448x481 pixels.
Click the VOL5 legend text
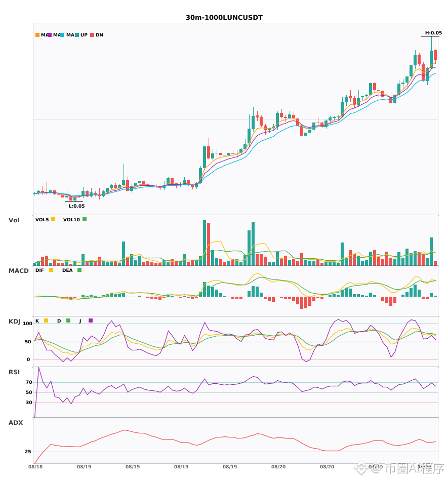coord(42,220)
